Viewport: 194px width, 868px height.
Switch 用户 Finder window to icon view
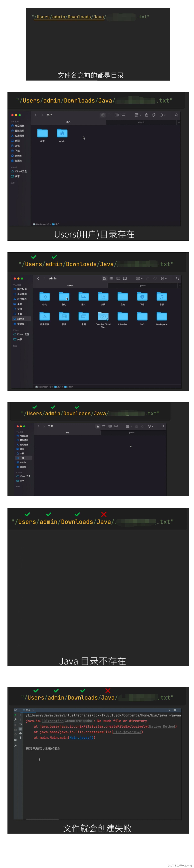point(103,115)
